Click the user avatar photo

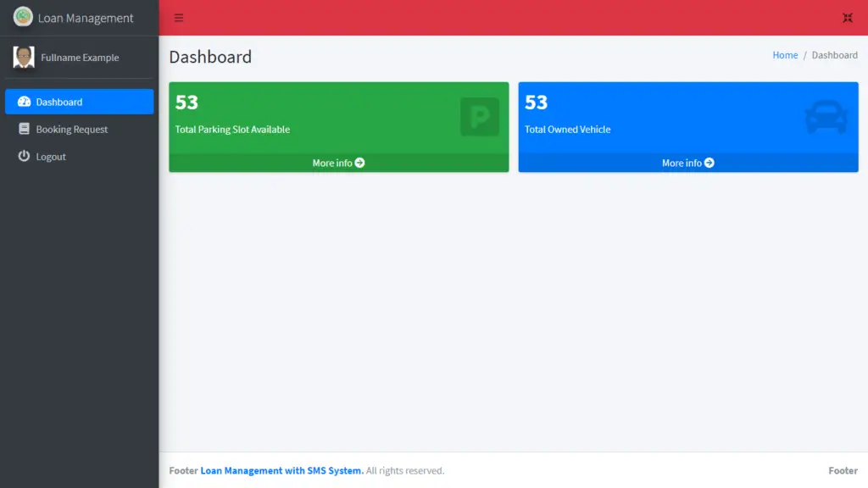click(x=24, y=58)
